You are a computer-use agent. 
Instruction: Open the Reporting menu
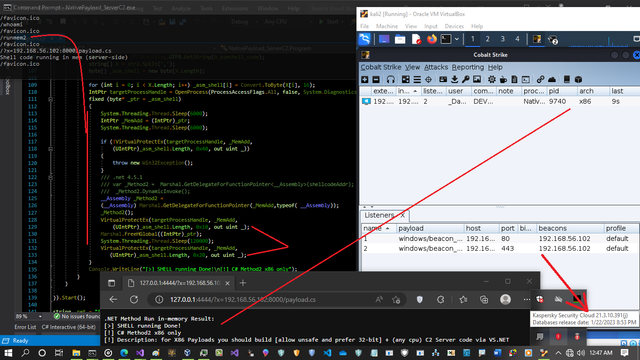[x=468, y=67]
